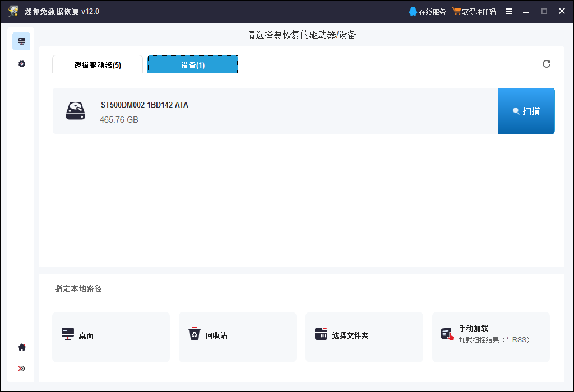Click the folder icon in 选择文件夹

click(x=321, y=334)
